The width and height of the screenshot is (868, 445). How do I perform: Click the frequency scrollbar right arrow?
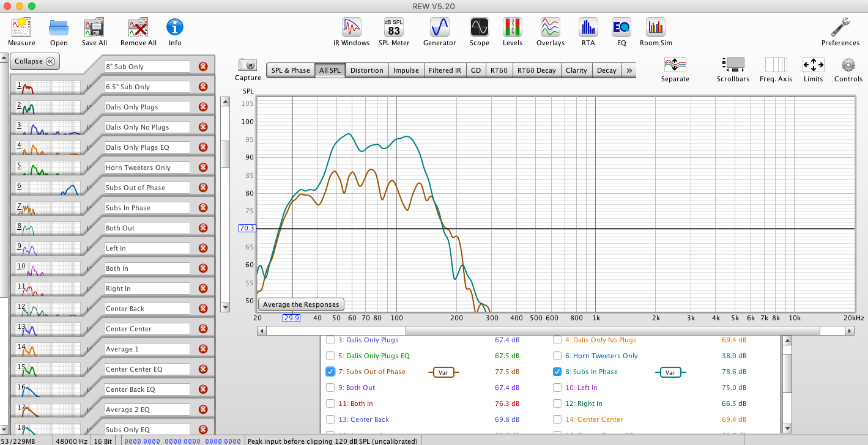click(x=850, y=331)
